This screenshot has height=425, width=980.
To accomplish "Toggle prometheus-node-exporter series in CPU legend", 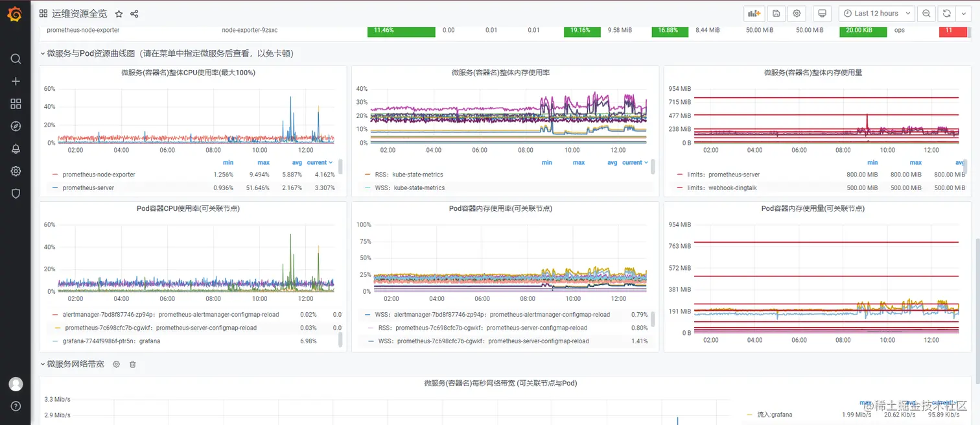I will pos(99,175).
